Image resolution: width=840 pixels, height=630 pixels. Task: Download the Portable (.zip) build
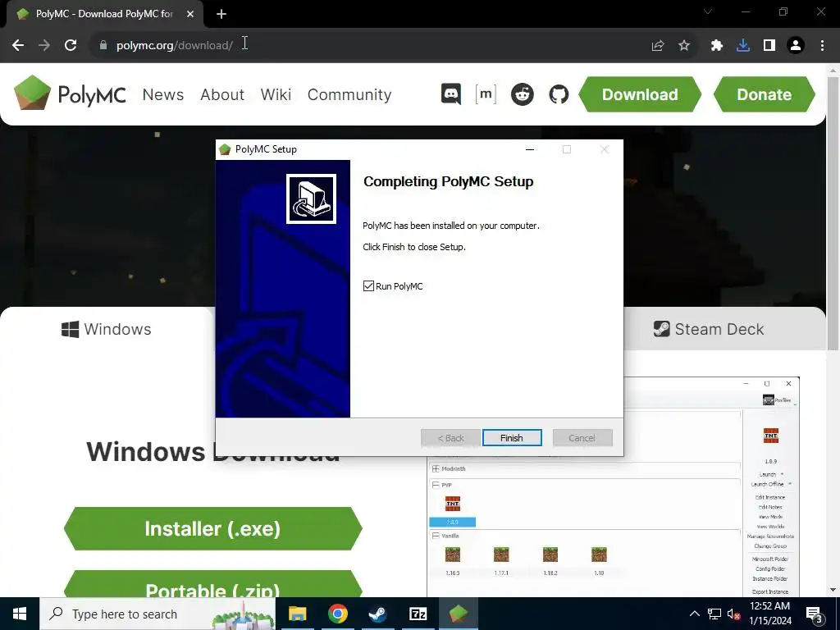(x=212, y=584)
